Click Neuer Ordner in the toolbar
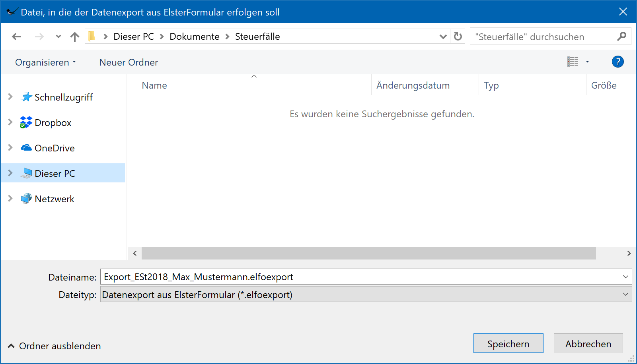The width and height of the screenshot is (637, 364). 129,62
